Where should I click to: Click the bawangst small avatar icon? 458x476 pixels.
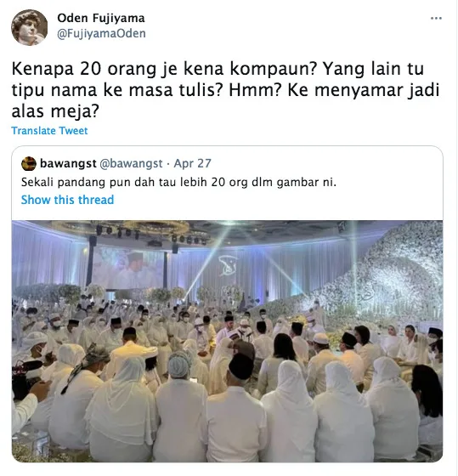click(29, 164)
